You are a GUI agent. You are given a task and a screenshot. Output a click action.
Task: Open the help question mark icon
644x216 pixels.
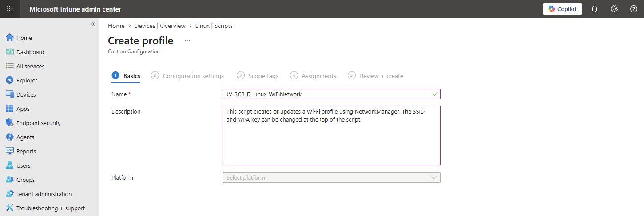pos(634,9)
